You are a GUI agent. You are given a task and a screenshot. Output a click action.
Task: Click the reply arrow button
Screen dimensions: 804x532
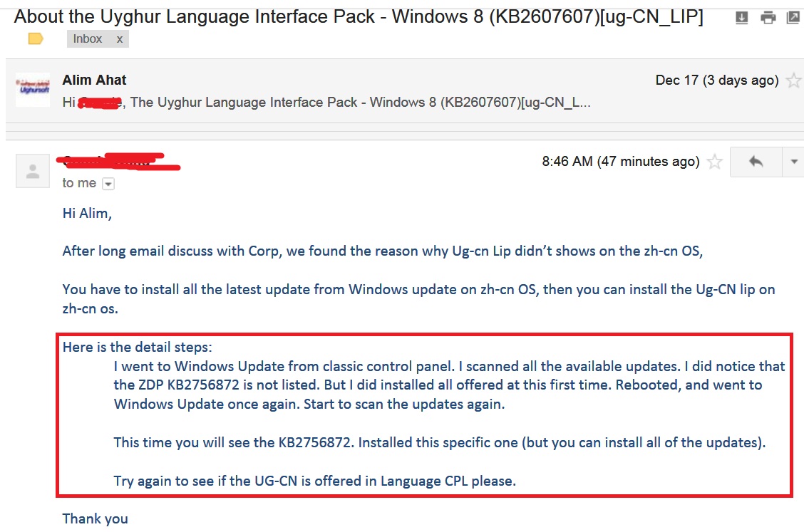(x=756, y=162)
